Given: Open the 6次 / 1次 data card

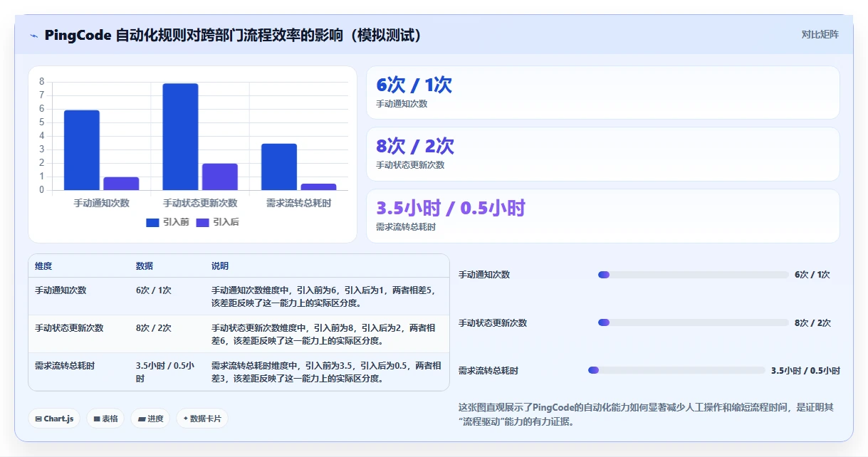Looking at the screenshot, I should (602, 93).
